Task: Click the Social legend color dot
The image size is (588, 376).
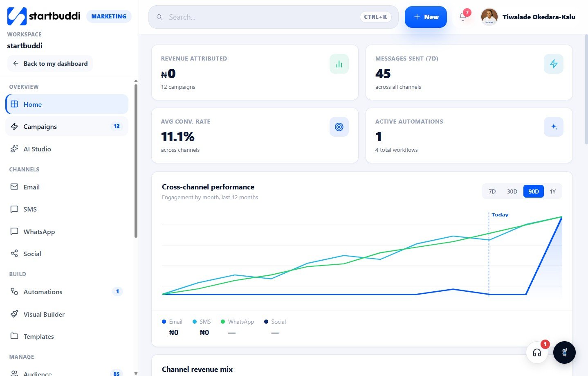Action: pos(266,322)
